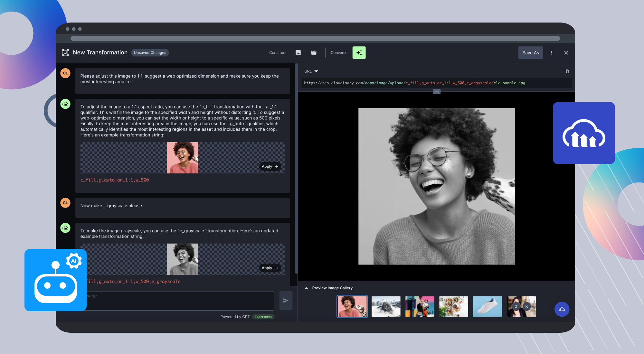Click the send message arrow icon
This screenshot has height=354, width=644.
(x=286, y=300)
